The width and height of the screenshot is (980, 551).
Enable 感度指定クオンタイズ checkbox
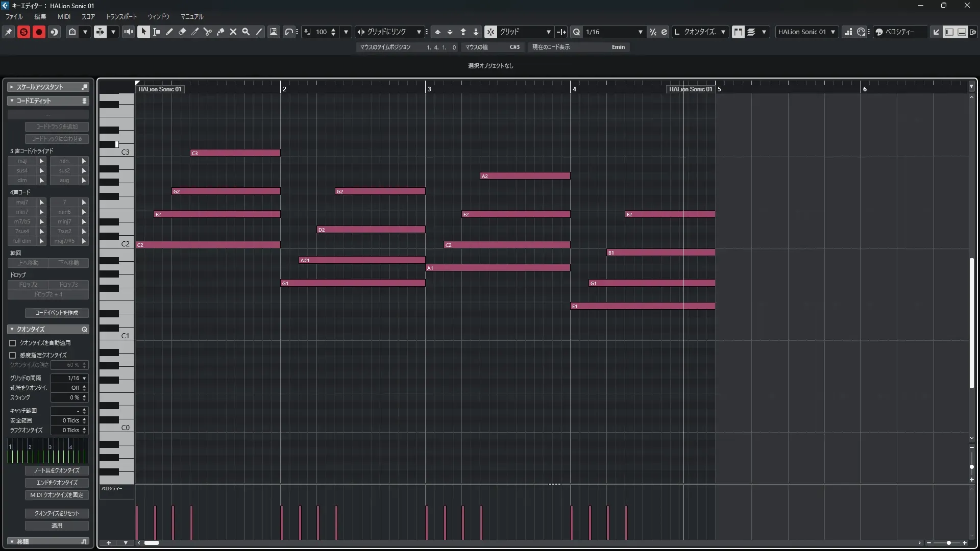tap(13, 355)
